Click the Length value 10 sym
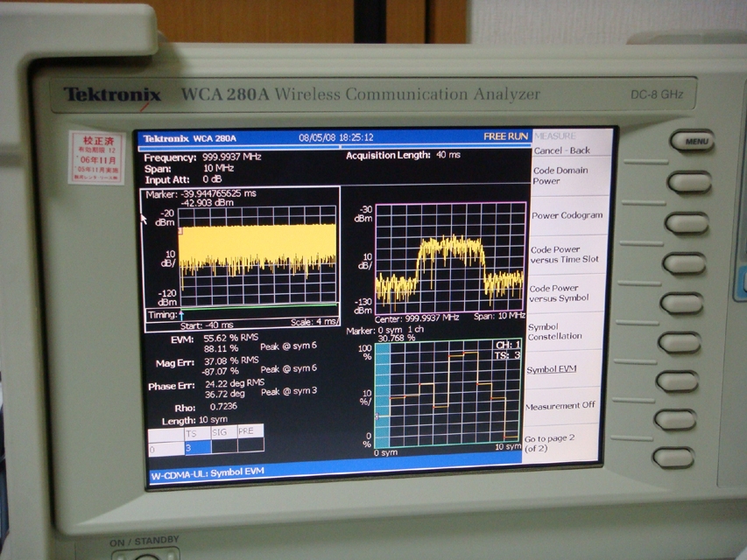The height and width of the screenshot is (560, 747). (213, 419)
